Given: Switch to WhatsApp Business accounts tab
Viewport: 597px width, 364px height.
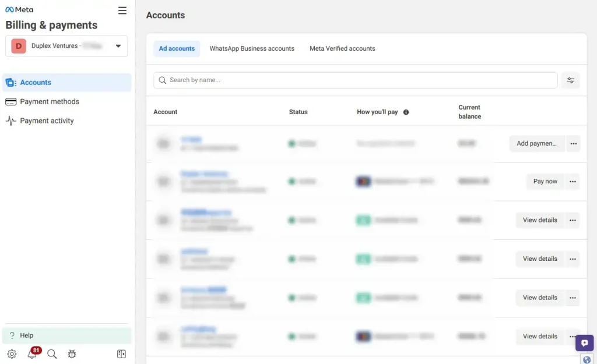Looking at the screenshot, I should pyautogui.click(x=252, y=49).
